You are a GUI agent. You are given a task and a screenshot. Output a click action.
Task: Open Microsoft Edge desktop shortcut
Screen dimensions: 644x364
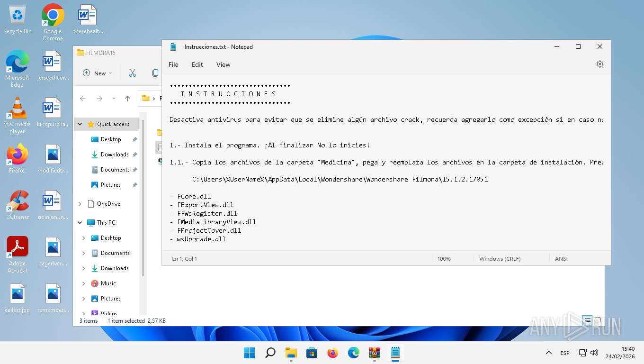pos(18,69)
